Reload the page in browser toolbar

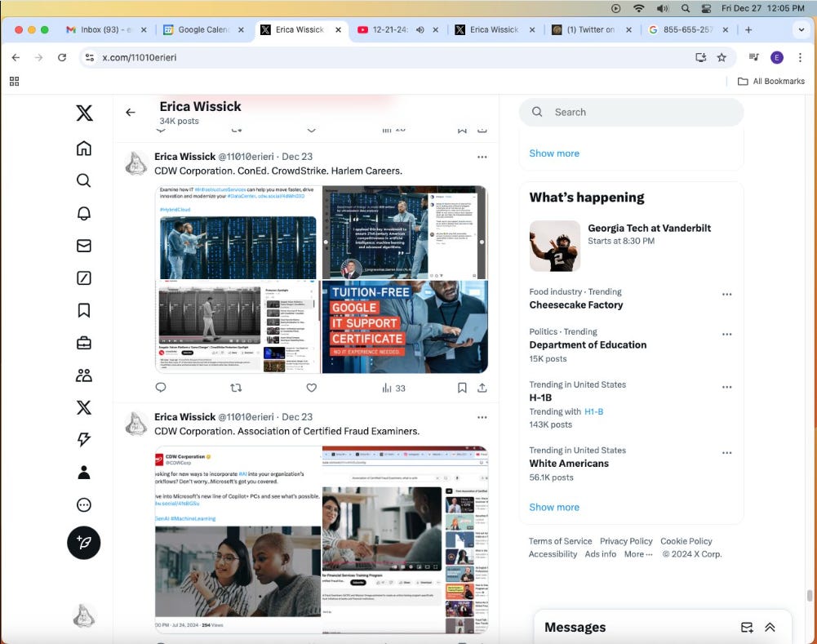tap(62, 57)
